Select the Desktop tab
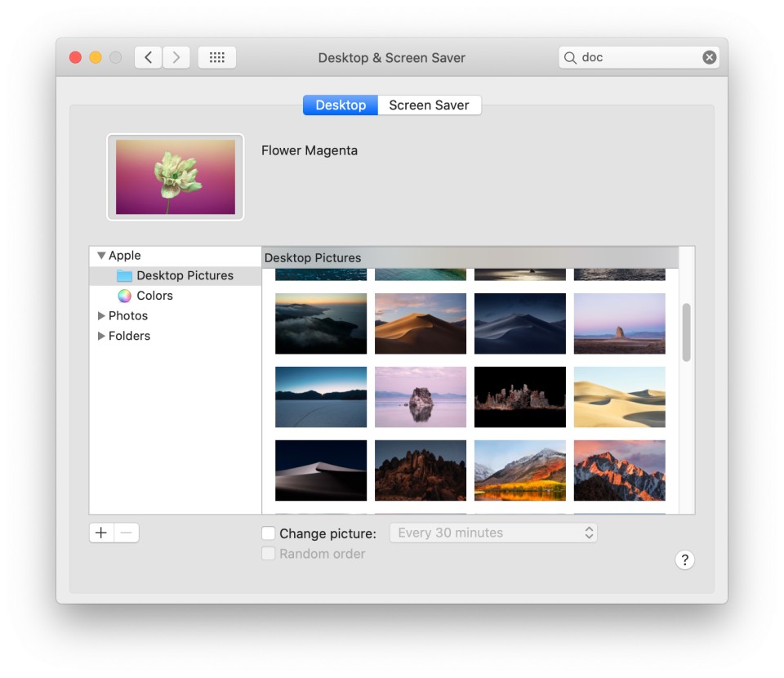784x678 pixels. (x=341, y=105)
